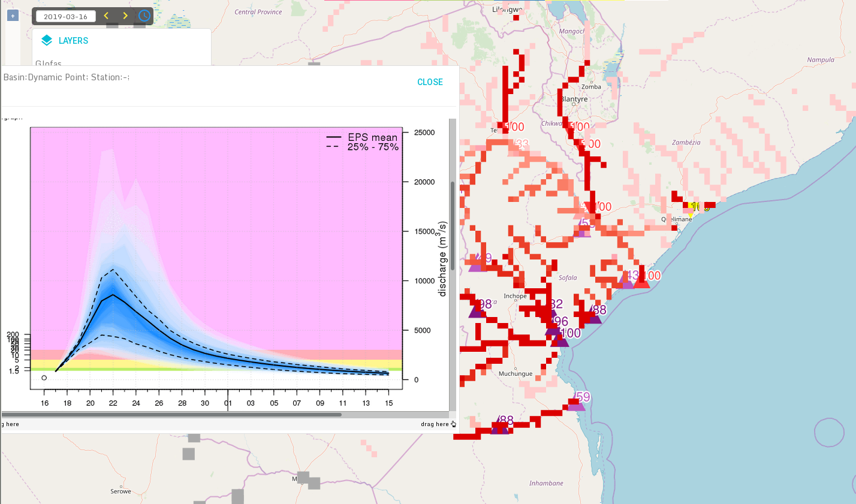
Task: Click the Inhambane province label
Action: (x=546, y=483)
